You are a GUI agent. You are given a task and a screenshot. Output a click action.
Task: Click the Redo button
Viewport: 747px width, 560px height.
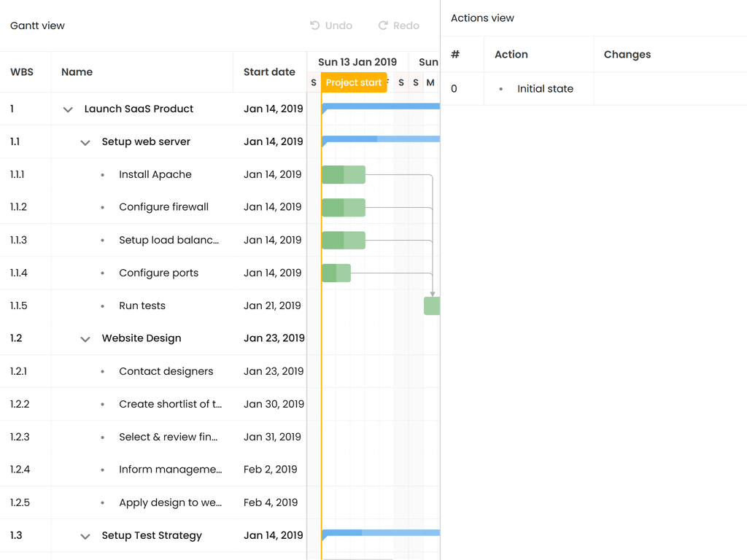[398, 26]
